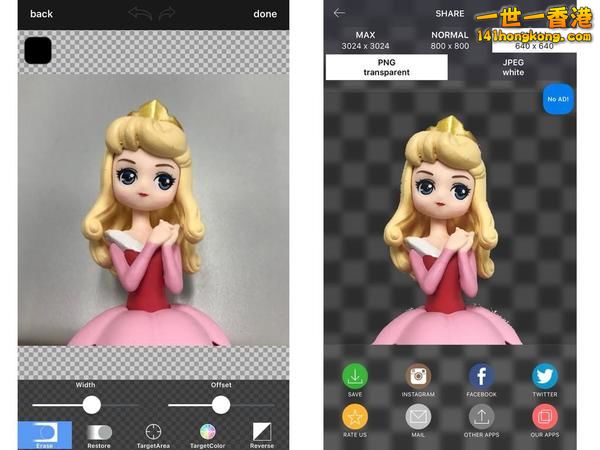
Task: Share image to Instagram
Action: click(x=418, y=376)
